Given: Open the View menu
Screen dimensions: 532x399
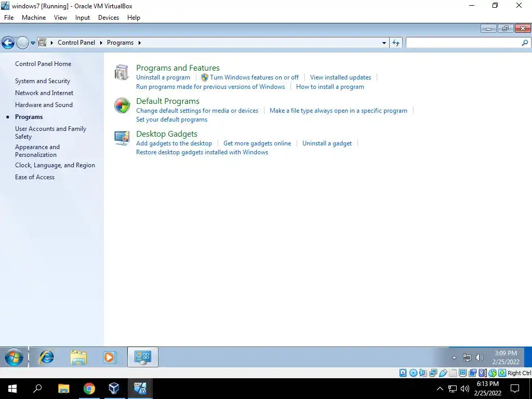Looking at the screenshot, I should pyautogui.click(x=60, y=18).
